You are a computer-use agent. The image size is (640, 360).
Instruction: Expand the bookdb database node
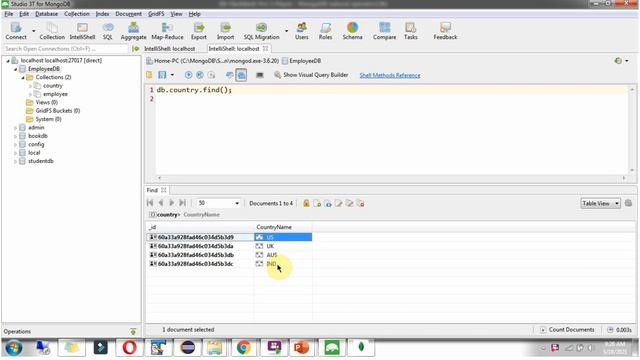16,136
